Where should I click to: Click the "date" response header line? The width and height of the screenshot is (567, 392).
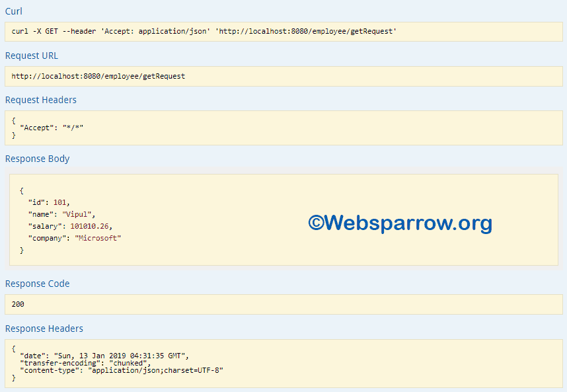point(104,356)
